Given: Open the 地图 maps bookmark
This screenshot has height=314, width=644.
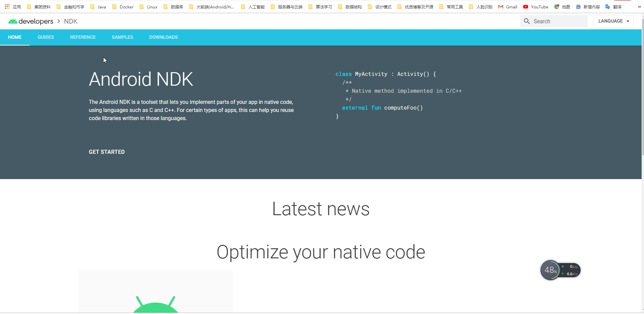Looking at the screenshot, I should point(562,7).
